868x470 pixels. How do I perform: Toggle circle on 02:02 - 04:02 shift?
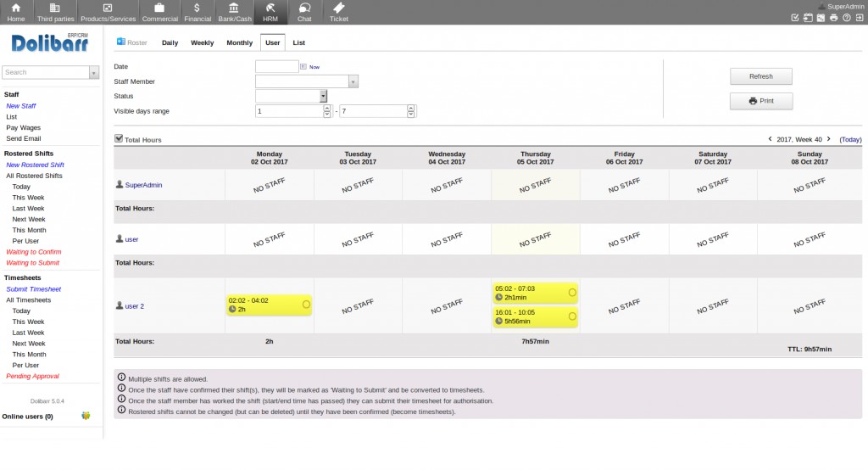click(x=306, y=305)
